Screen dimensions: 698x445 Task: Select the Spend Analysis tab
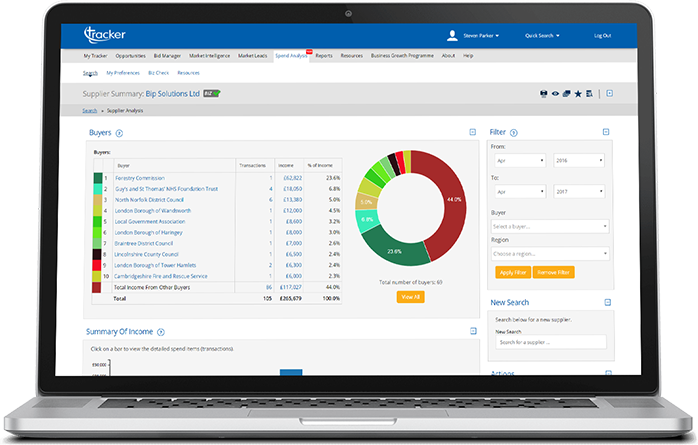pyautogui.click(x=292, y=56)
